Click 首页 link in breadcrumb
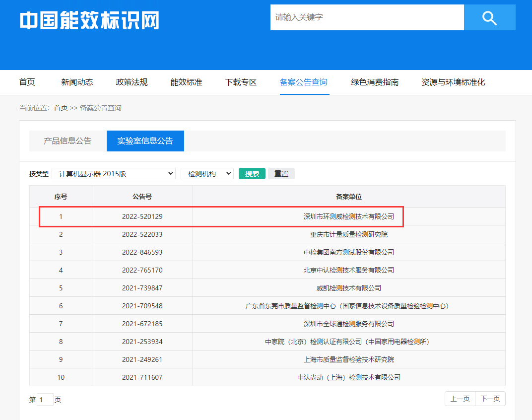This screenshot has height=420, width=532. tap(61, 108)
